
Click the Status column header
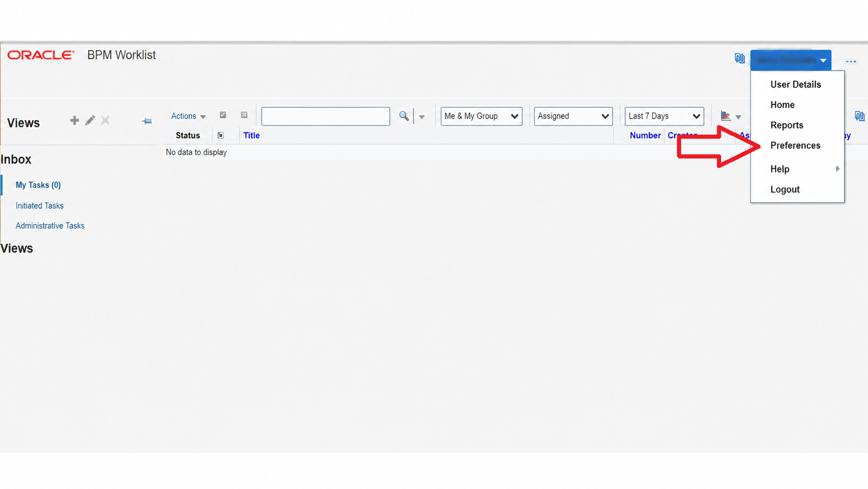click(x=187, y=136)
